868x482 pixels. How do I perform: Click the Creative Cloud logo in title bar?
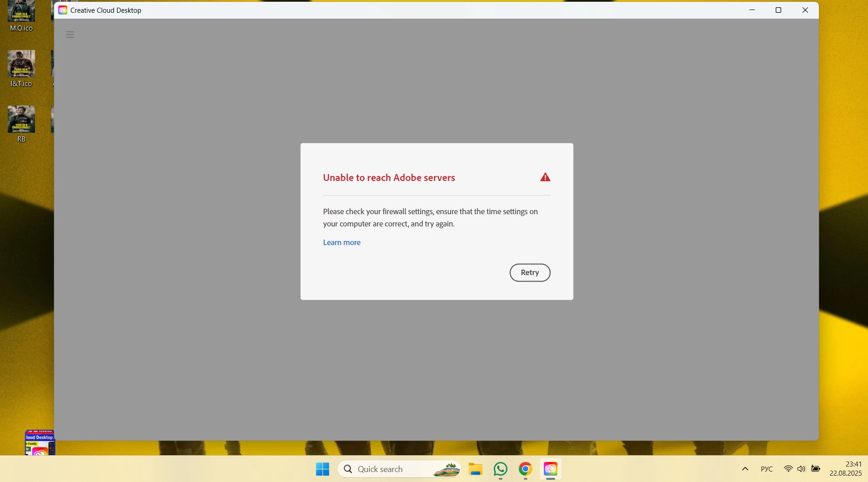tap(63, 10)
